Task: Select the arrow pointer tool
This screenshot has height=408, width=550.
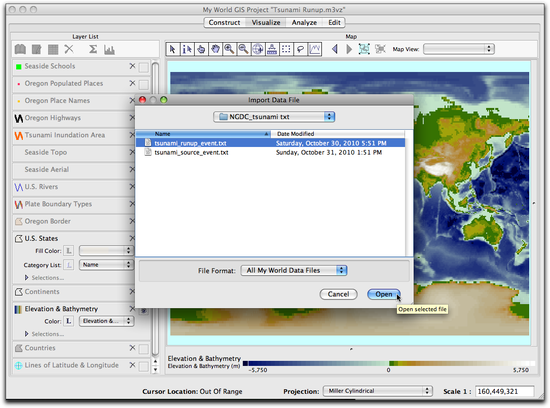Action: pyautogui.click(x=173, y=49)
